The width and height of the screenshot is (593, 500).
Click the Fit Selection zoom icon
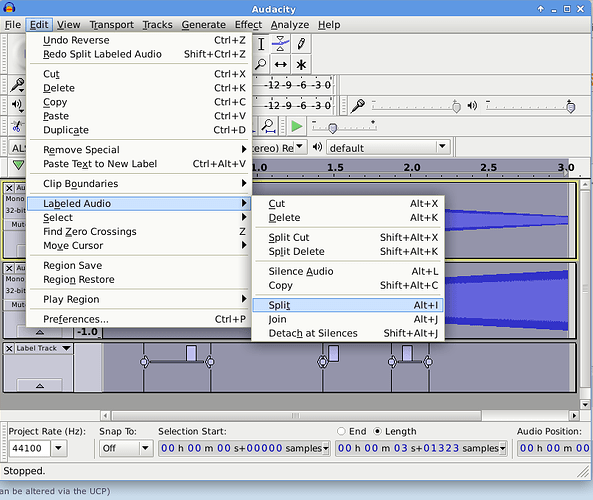click(x=269, y=126)
